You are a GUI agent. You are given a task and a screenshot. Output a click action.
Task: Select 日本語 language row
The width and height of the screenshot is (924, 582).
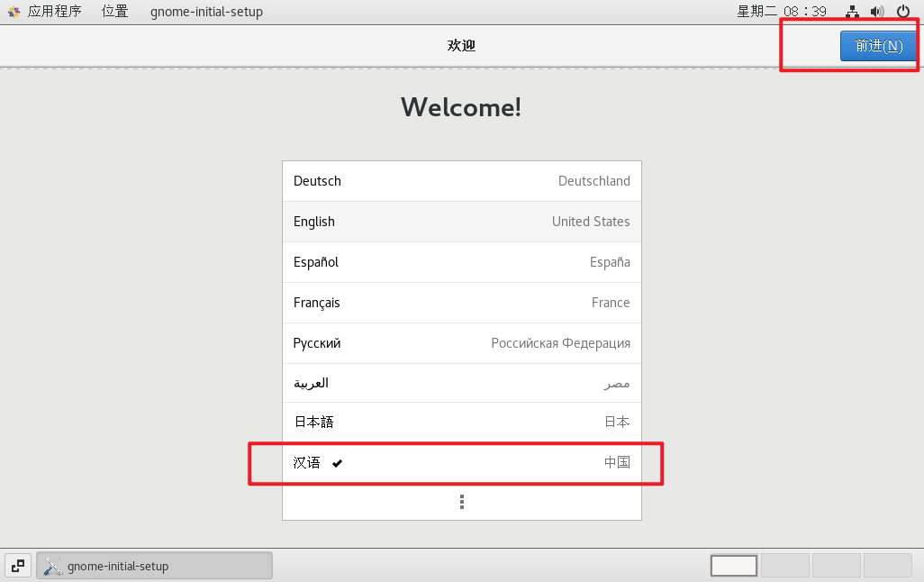pyautogui.click(x=461, y=421)
